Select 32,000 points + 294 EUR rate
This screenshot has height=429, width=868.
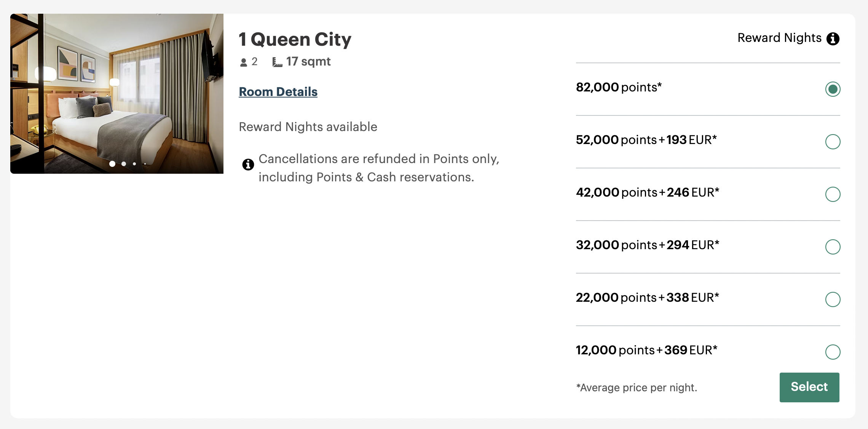tap(833, 247)
